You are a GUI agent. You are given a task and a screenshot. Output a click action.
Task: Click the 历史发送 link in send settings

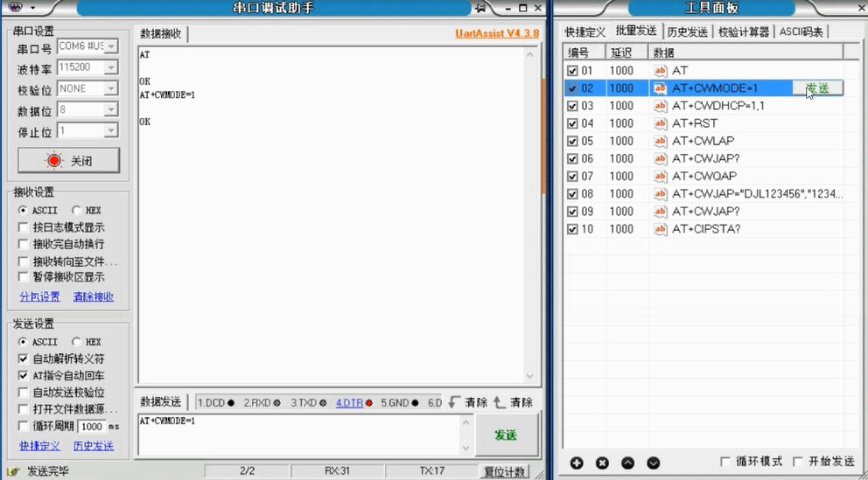(93, 446)
